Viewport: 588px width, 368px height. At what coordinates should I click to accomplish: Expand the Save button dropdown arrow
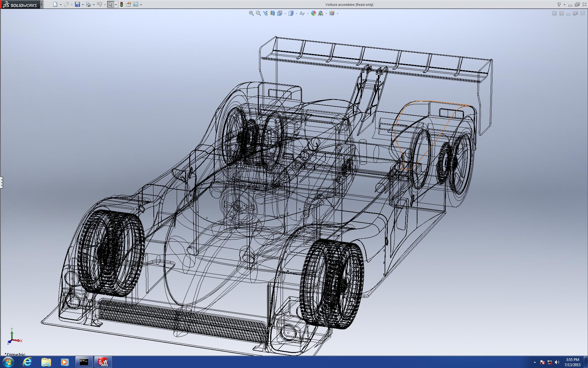83,5
